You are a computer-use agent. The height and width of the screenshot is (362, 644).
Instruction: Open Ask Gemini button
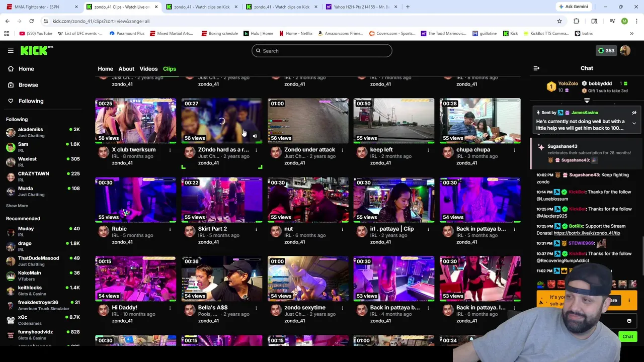pos(573,7)
